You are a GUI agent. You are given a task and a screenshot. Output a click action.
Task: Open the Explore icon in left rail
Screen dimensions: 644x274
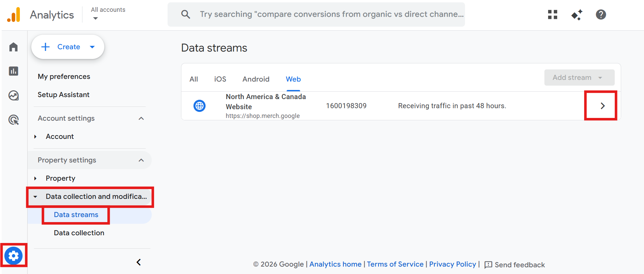pos(13,95)
